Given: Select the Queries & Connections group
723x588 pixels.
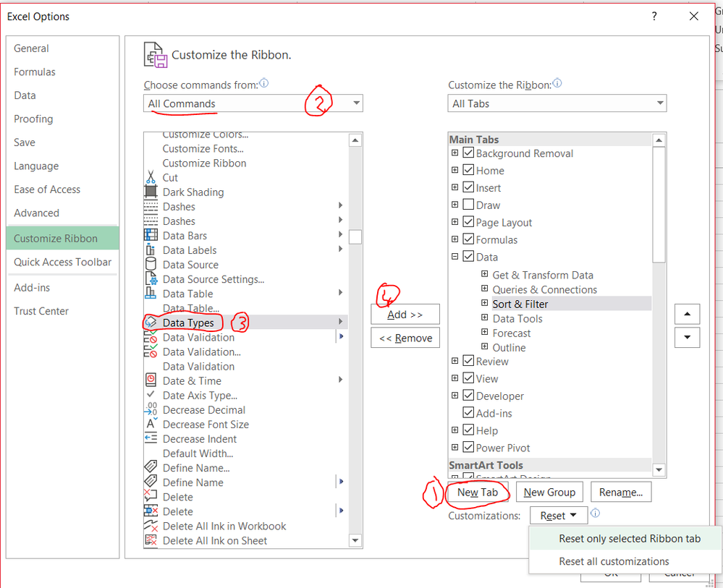Looking at the screenshot, I should click(544, 289).
